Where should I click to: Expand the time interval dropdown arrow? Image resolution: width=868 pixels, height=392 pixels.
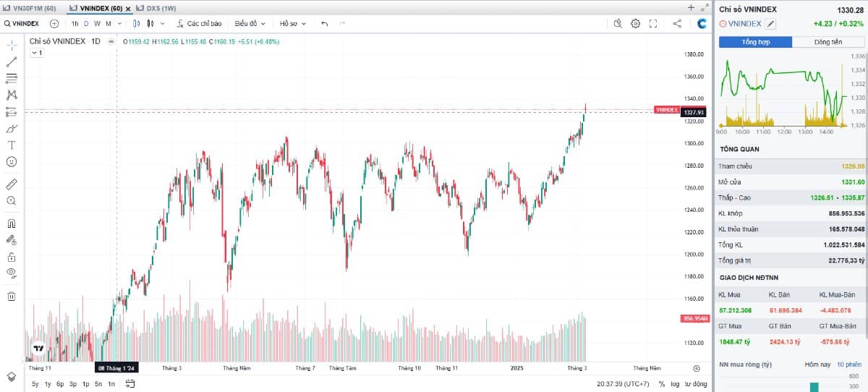click(x=119, y=23)
